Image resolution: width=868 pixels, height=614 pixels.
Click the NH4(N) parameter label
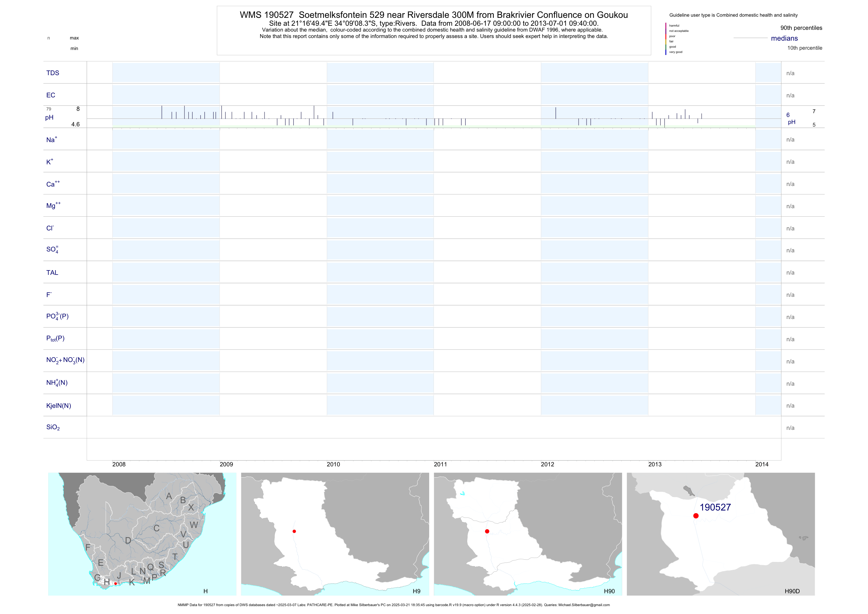(57, 383)
